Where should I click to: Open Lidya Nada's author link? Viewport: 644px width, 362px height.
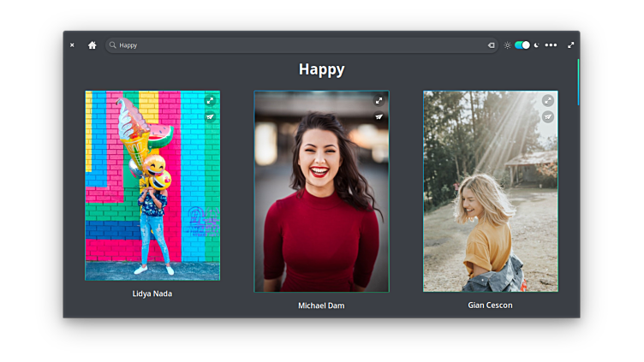pos(152,294)
